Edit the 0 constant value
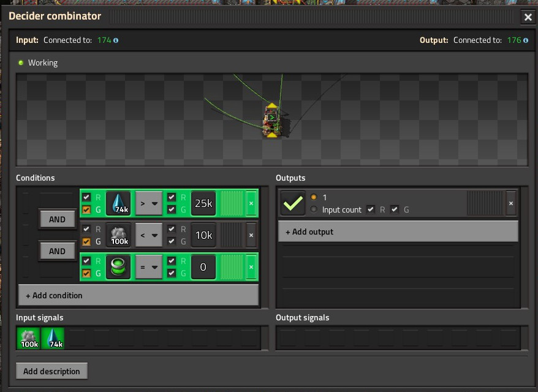 [203, 267]
